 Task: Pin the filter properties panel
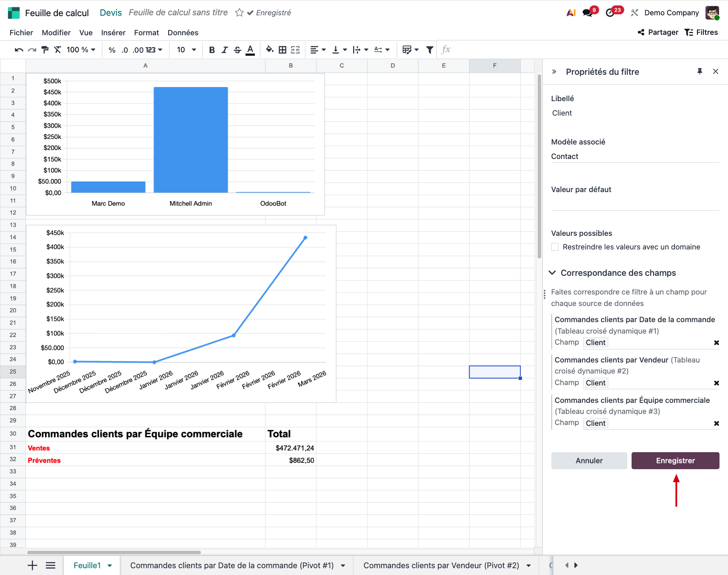(x=700, y=71)
